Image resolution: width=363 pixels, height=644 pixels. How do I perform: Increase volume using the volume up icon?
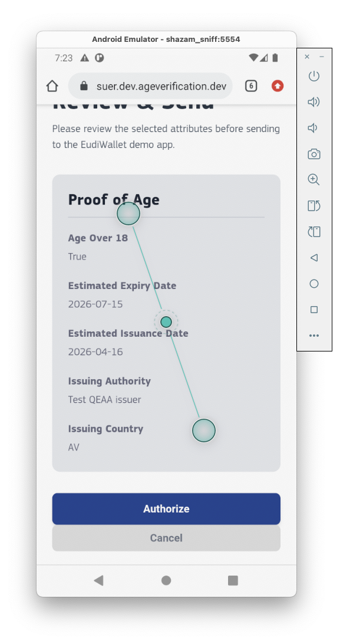(313, 101)
